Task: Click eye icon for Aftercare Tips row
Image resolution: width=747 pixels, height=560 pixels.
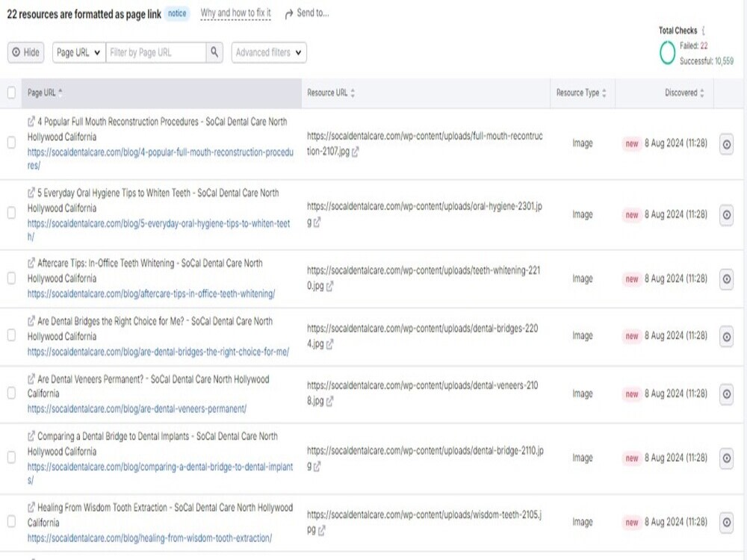Action: pos(727,279)
